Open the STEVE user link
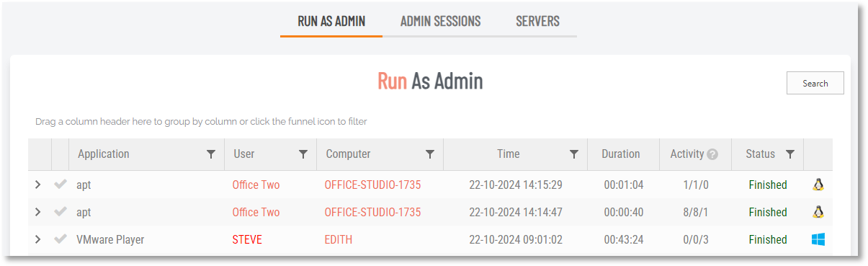Screen dimensions: 868x266 click(x=247, y=239)
